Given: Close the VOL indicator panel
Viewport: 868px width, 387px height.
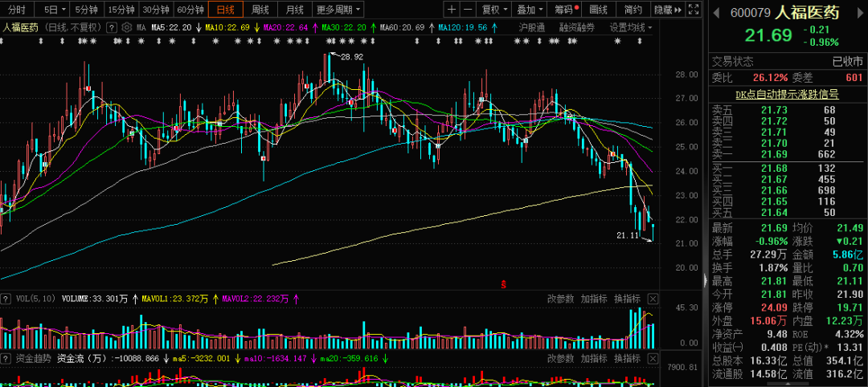Looking at the screenshot, I should click(x=653, y=299).
